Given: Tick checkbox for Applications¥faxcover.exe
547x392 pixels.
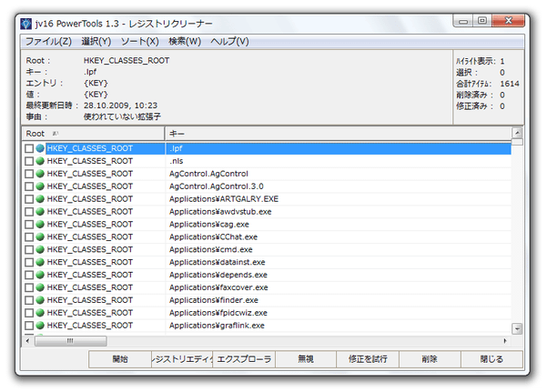Looking at the screenshot, I should [29, 287].
